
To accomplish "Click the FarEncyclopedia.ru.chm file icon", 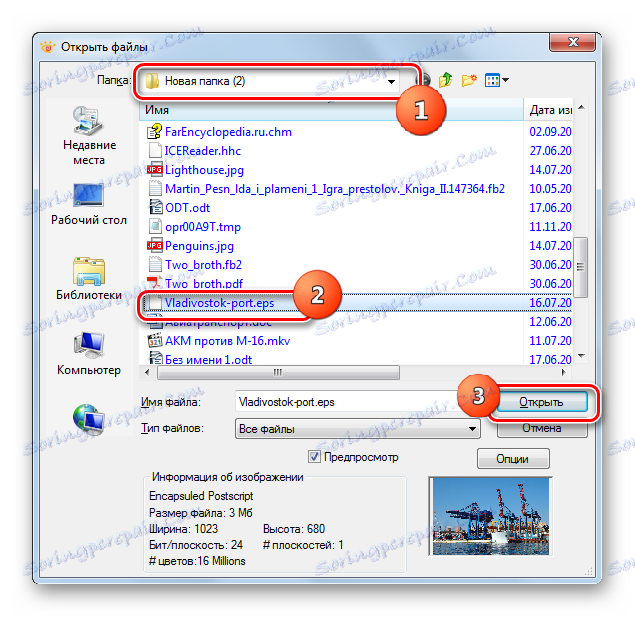I will tap(154, 132).
